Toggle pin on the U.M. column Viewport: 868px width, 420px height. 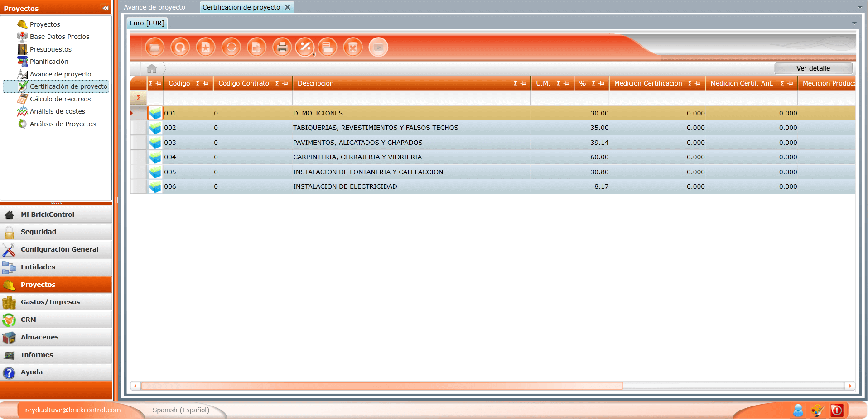[x=566, y=84]
